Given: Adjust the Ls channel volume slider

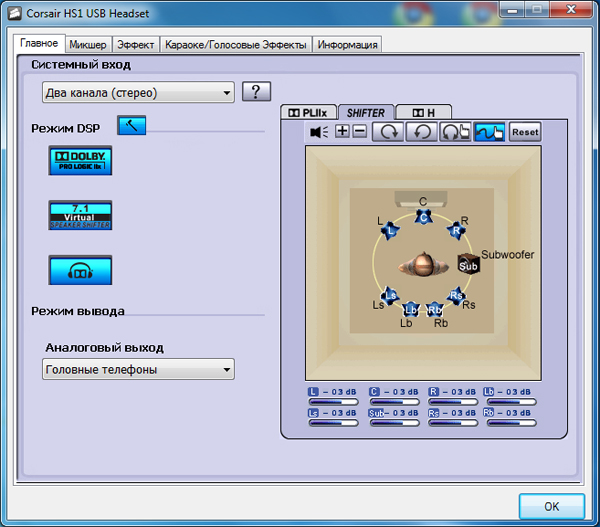Looking at the screenshot, I should [x=333, y=423].
